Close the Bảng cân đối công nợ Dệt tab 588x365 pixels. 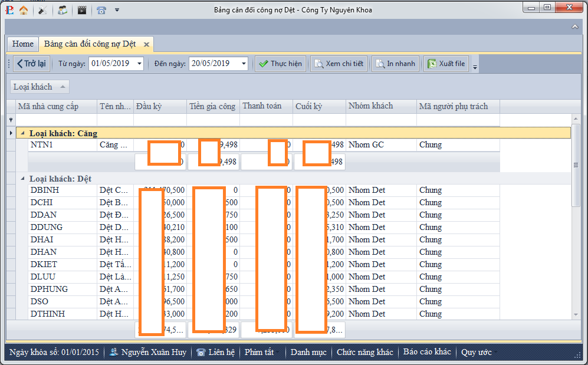(x=147, y=44)
